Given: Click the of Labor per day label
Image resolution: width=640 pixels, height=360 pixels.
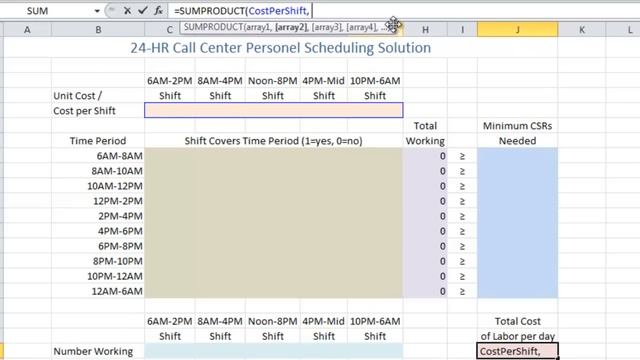Looking at the screenshot, I should coord(518,336).
